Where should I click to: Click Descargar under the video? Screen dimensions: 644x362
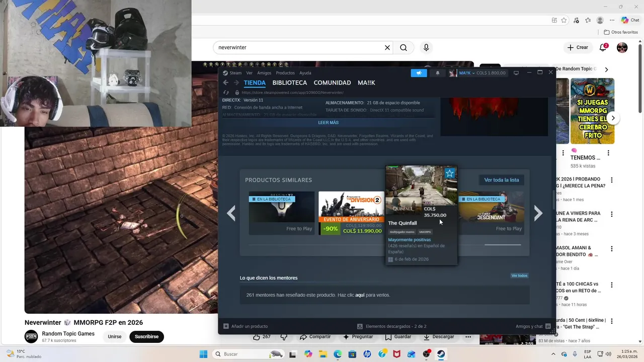[x=438, y=336]
